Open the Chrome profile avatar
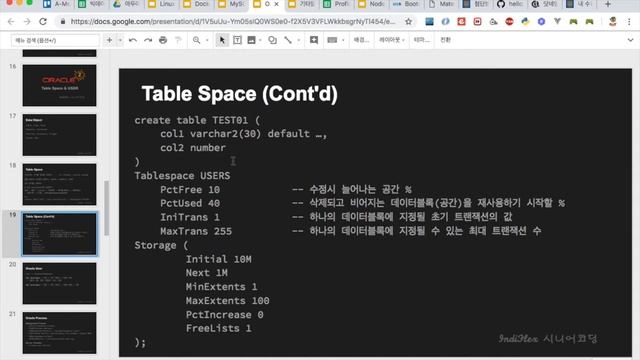This screenshot has height=360, width=640. tap(613, 22)
